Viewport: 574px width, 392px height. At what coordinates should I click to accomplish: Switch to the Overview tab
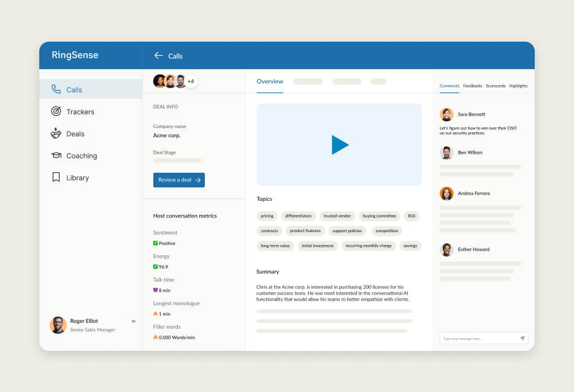tap(270, 81)
